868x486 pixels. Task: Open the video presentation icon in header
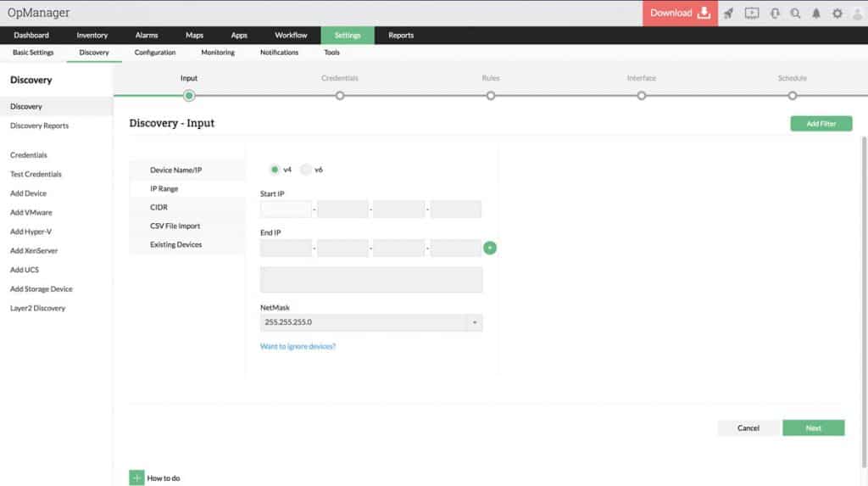pos(751,13)
